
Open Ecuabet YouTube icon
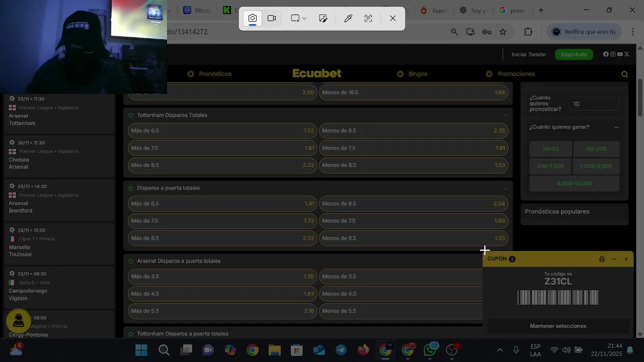click(x=620, y=54)
